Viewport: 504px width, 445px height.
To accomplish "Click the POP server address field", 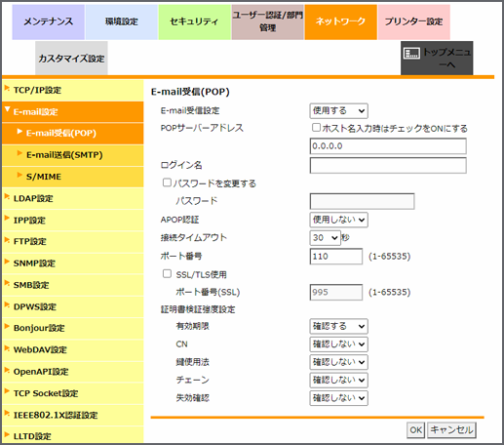I will 388,146.
